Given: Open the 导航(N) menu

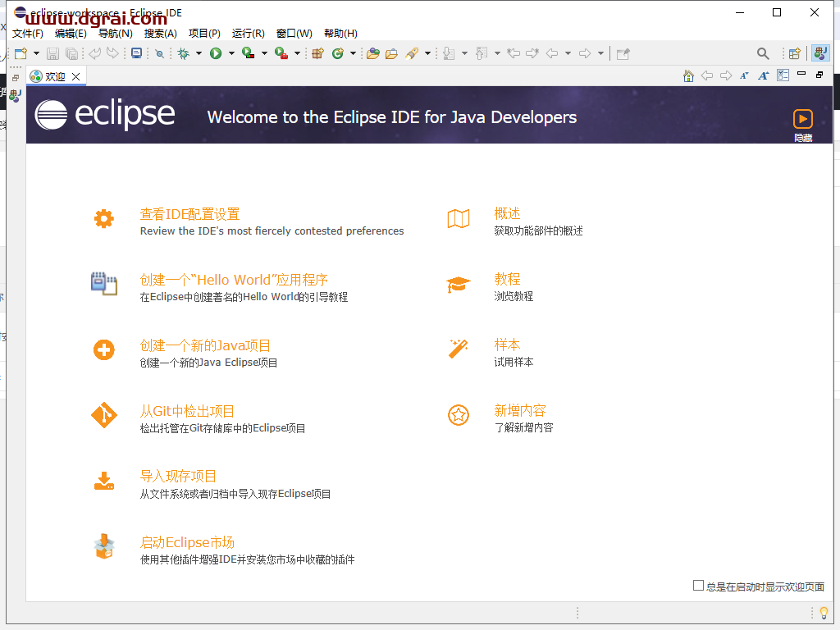Looking at the screenshot, I should (115, 33).
